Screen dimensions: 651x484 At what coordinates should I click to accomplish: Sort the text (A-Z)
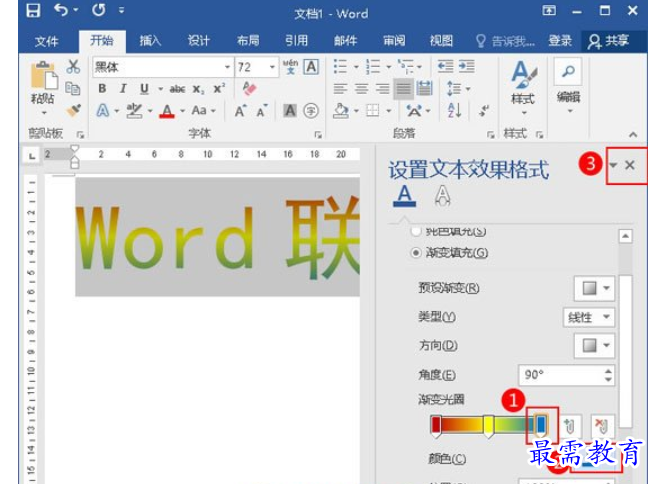click(455, 111)
